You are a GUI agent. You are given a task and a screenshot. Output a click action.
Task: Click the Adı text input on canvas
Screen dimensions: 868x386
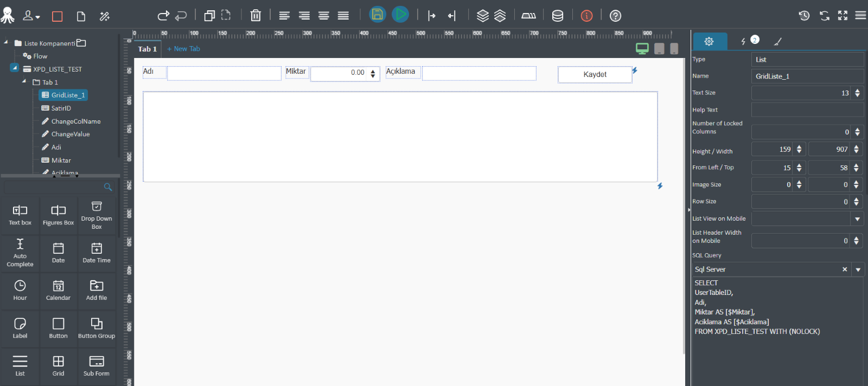[224, 73]
